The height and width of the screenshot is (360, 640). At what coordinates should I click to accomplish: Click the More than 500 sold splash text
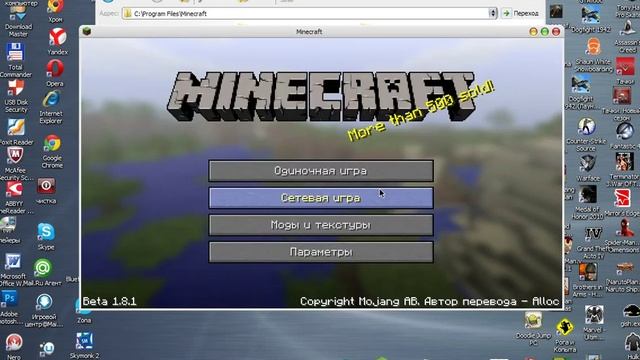click(421, 111)
